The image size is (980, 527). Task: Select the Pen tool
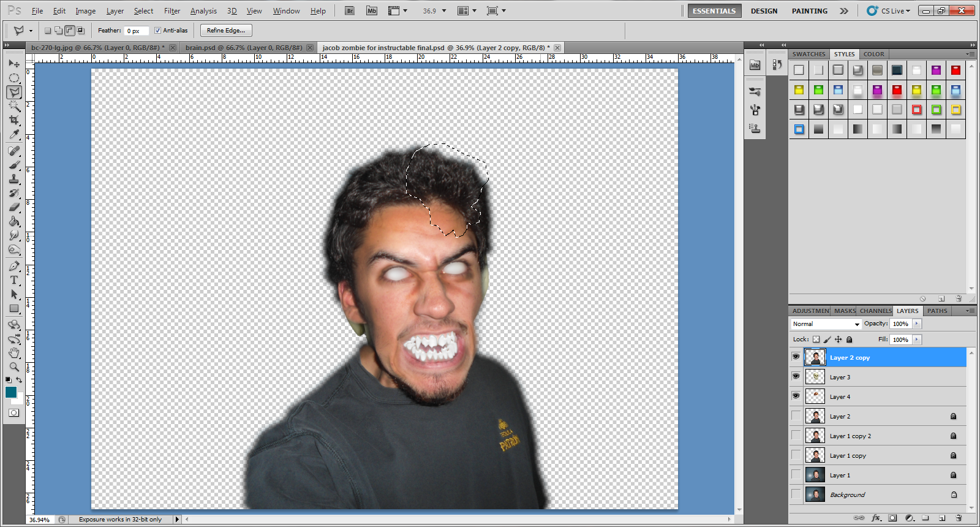[x=14, y=266]
